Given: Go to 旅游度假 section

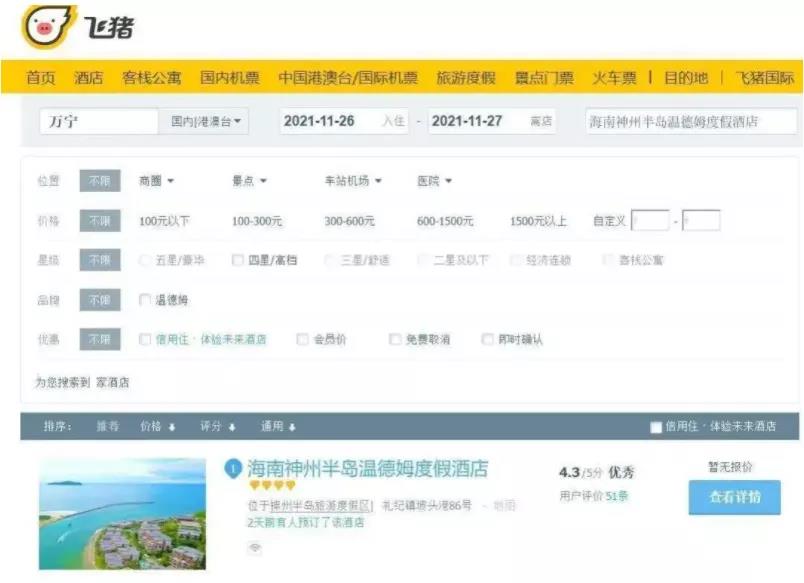Looking at the screenshot, I should [466, 77].
